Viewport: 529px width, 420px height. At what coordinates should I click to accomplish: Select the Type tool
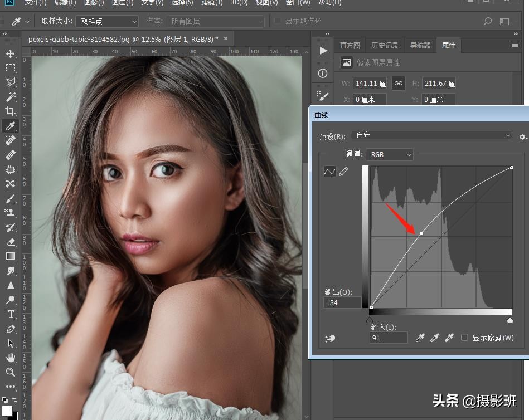point(11,314)
